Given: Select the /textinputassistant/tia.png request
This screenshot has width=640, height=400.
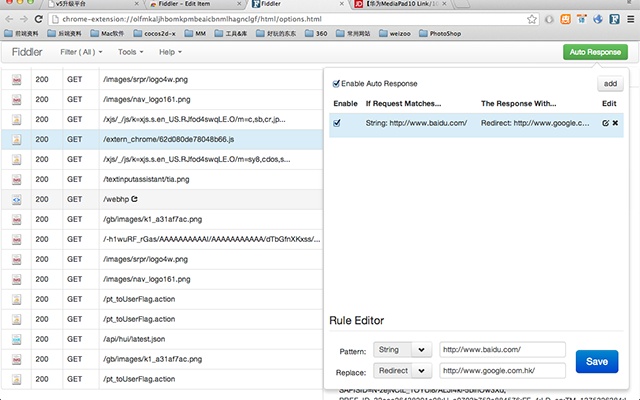Looking at the screenshot, I should coord(162,180).
